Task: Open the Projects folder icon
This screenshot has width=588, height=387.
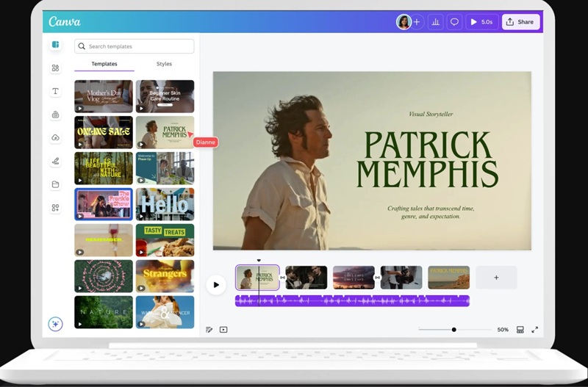Action: [x=56, y=184]
